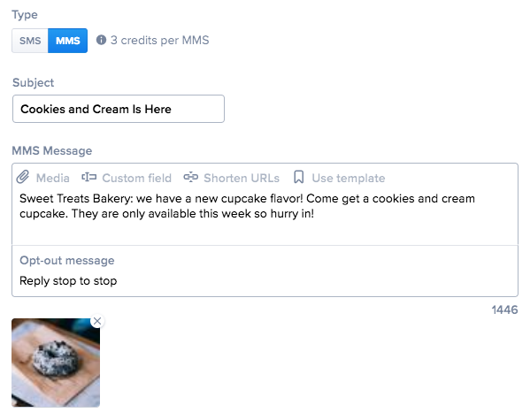Edit the Reply stop to stop text
530x420 pixels.
[x=68, y=281]
